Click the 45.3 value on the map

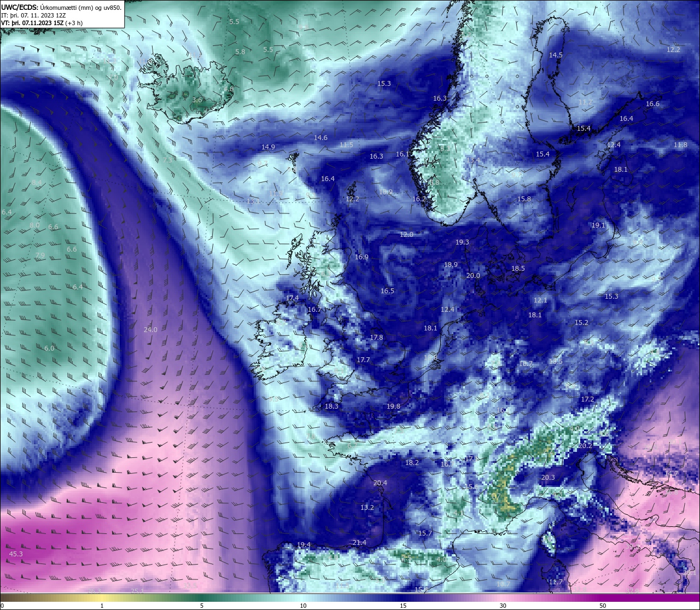16,554
